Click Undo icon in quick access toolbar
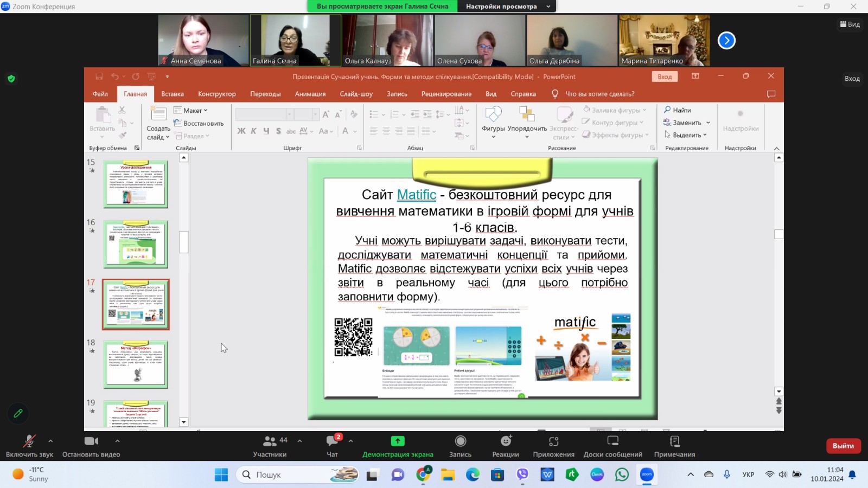Viewport: 868px width, 488px height. [x=114, y=76]
